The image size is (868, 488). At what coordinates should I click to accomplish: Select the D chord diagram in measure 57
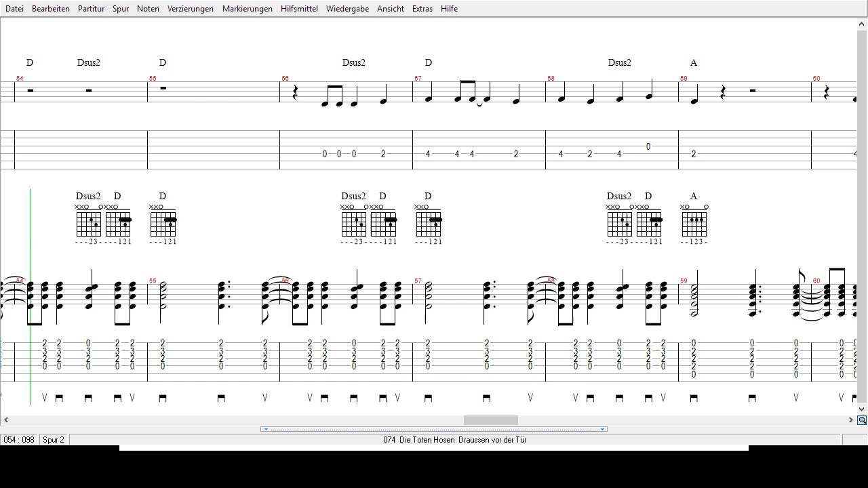pos(429,224)
